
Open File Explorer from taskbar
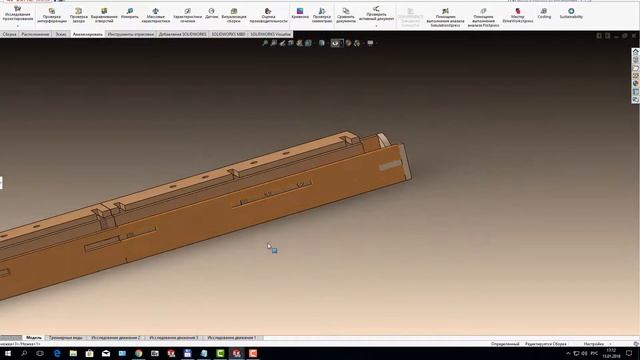73,353
